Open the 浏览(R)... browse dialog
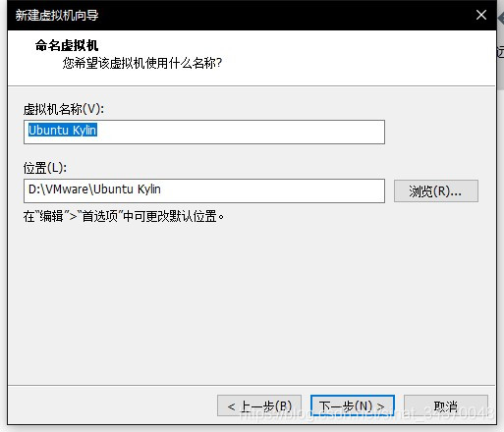Viewport: 504px width, 432px height. (x=436, y=191)
